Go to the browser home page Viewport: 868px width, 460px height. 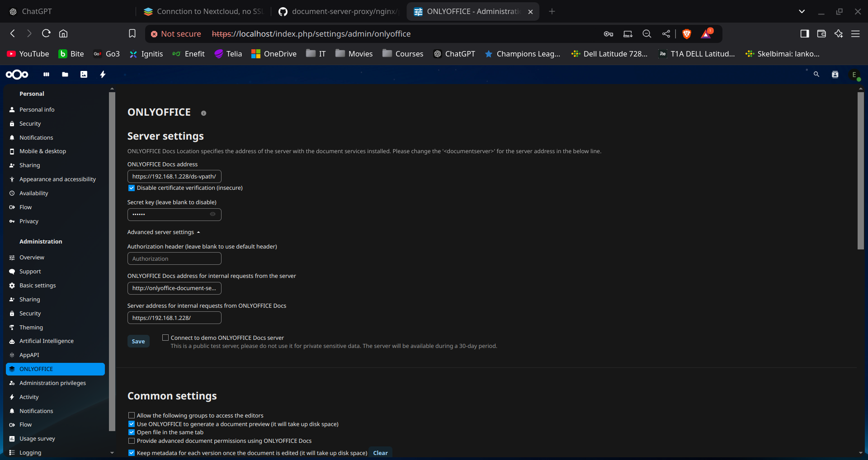[63, 33]
